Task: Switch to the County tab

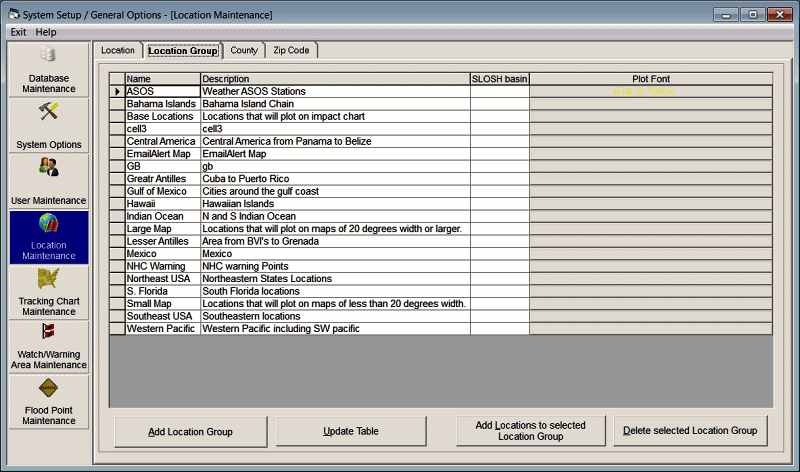Action: 244,50
